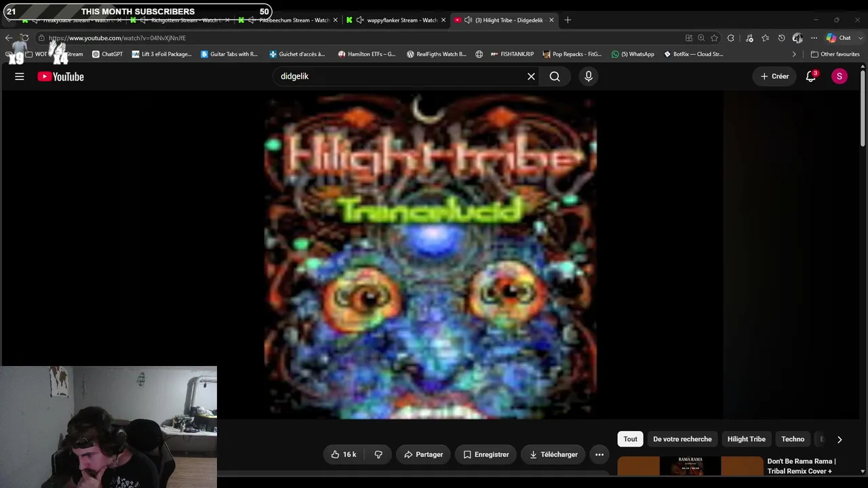Open the Copilot Chat button

point(838,38)
